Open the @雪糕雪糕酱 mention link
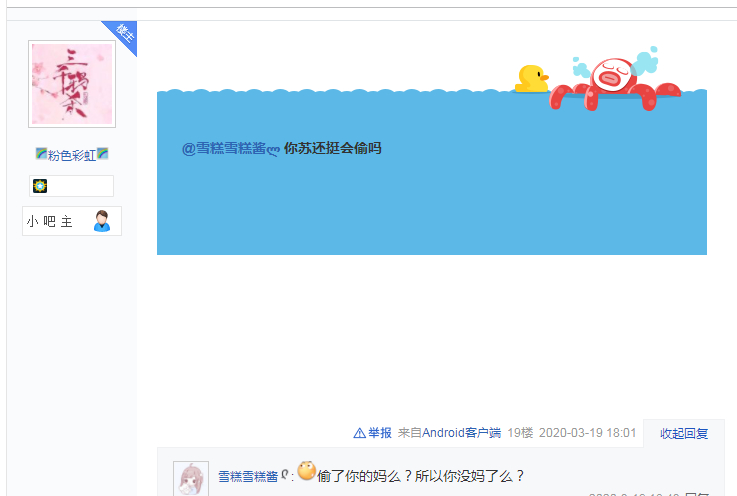The image size is (737, 496). 230,149
